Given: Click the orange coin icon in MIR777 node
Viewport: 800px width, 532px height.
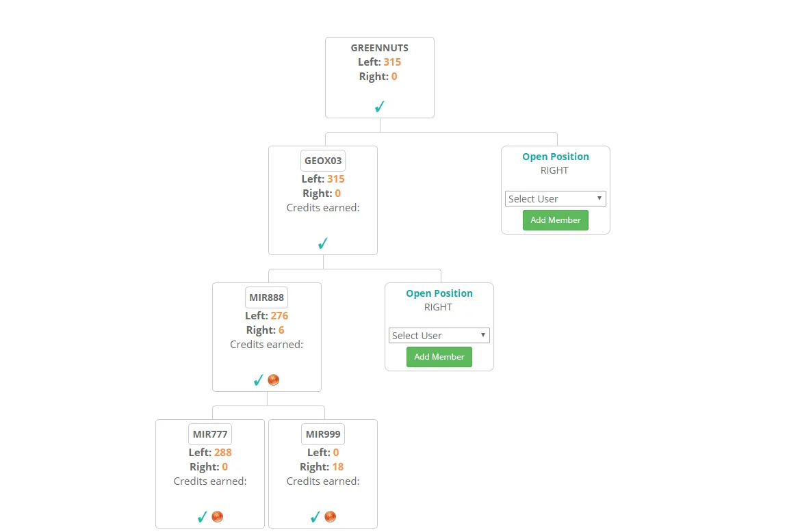Looking at the screenshot, I should coord(218,516).
